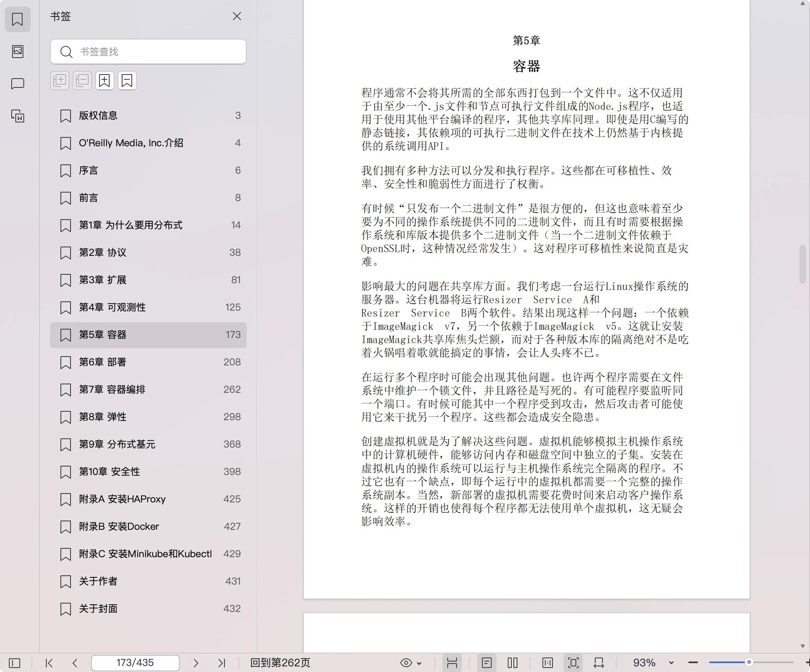
Task: Select 第2章 协议 bookmark
Action: pos(148,253)
